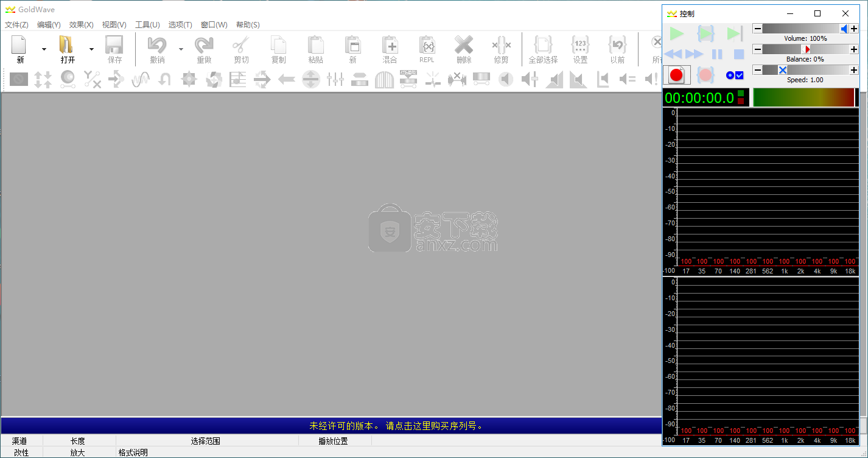Open the 视图(V) menu
868x458 pixels.
(114, 25)
